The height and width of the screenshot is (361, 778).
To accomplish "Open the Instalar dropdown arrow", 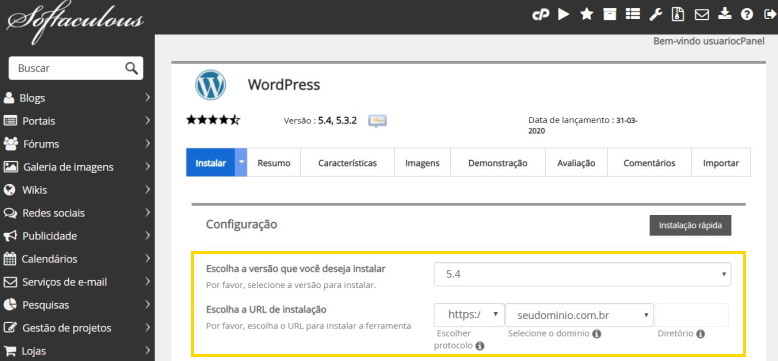I will (x=241, y=162).
